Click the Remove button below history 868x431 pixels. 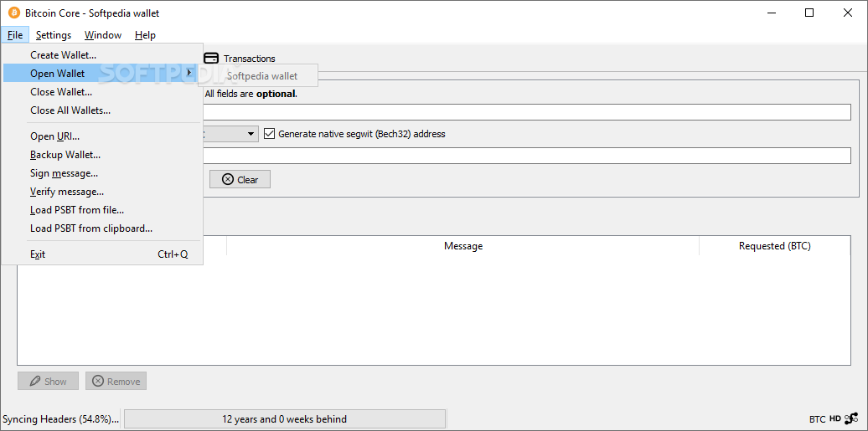116,382
